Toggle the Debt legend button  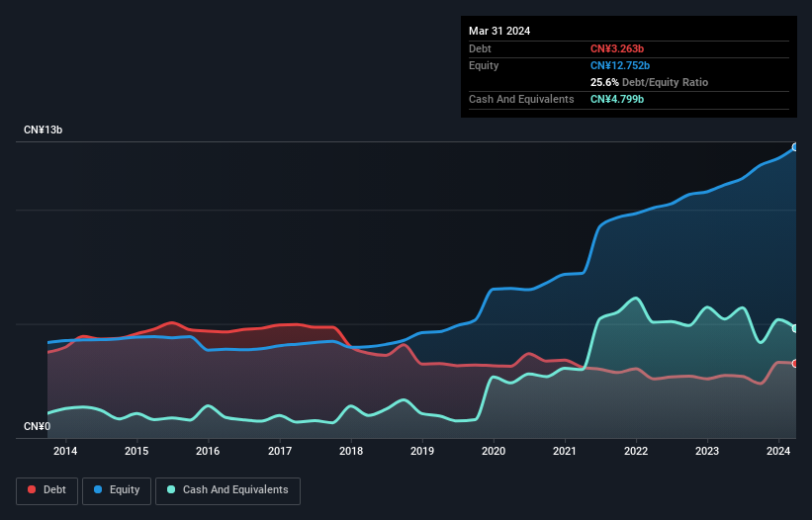pos(47,490)
